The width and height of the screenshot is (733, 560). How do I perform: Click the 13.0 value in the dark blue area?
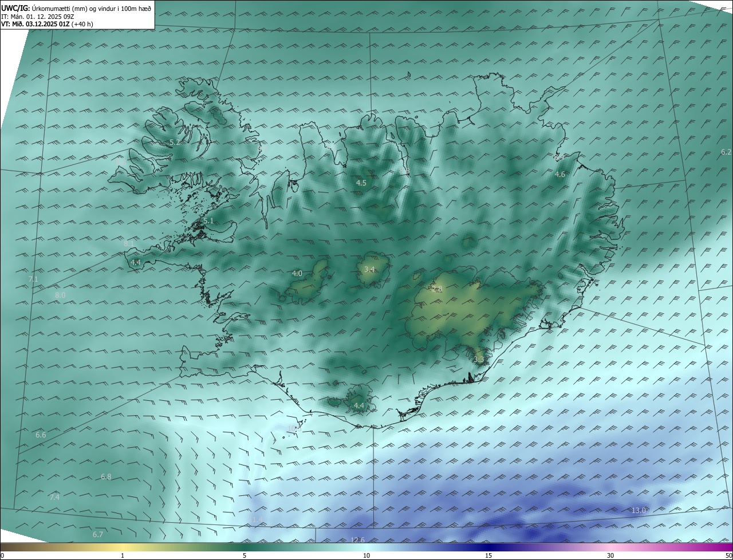(639, 510)
